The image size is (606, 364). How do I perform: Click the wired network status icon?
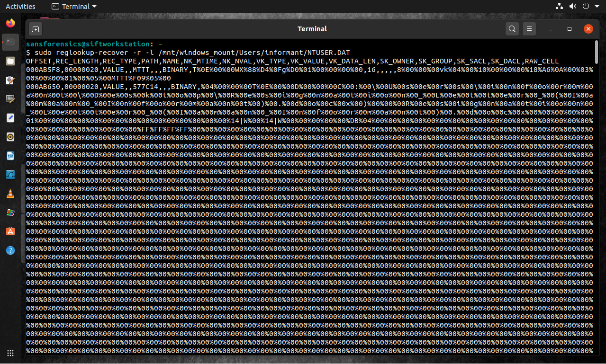(559, 6)
